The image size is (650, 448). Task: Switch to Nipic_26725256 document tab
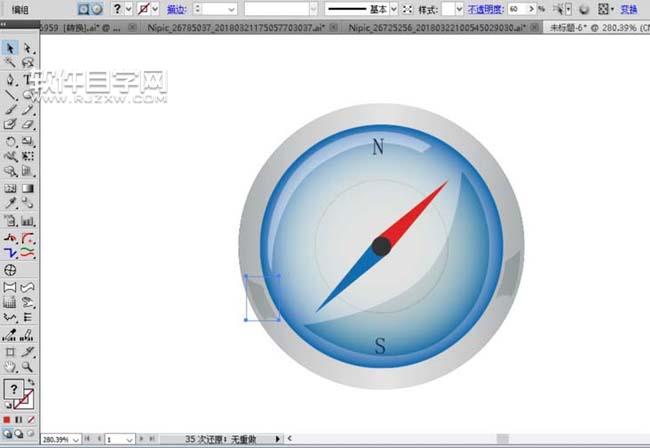click(x=437, y=28)
